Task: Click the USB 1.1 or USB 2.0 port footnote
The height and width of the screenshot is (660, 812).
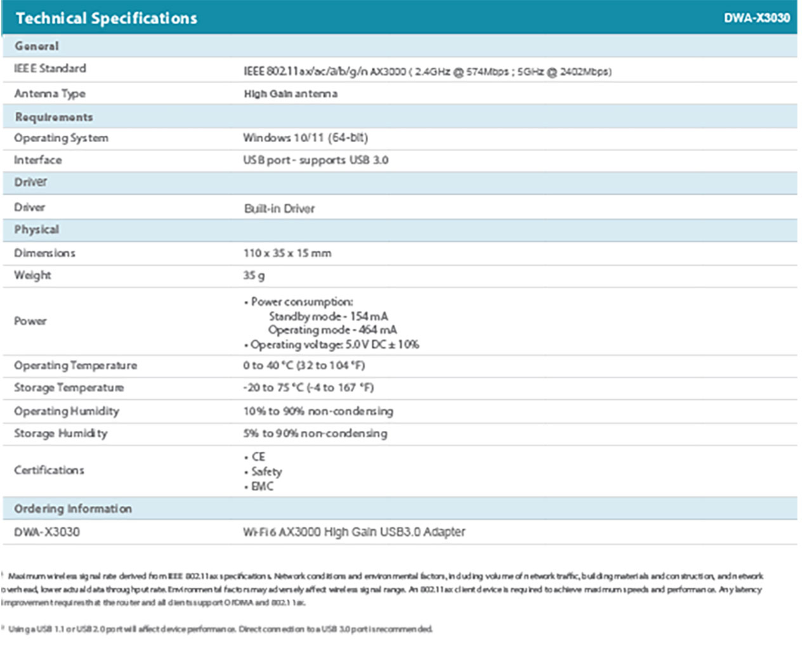Action: pos(218,630)
